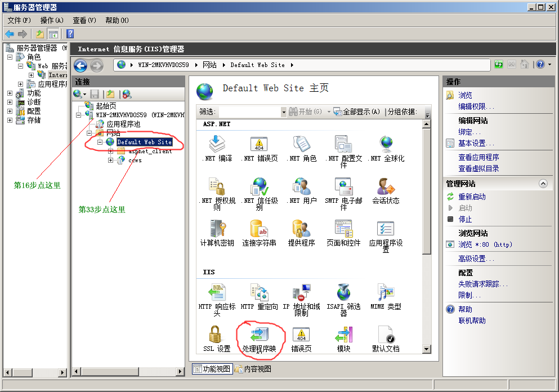Collapse the 管理网站 section in actions pane

[543, 184]
